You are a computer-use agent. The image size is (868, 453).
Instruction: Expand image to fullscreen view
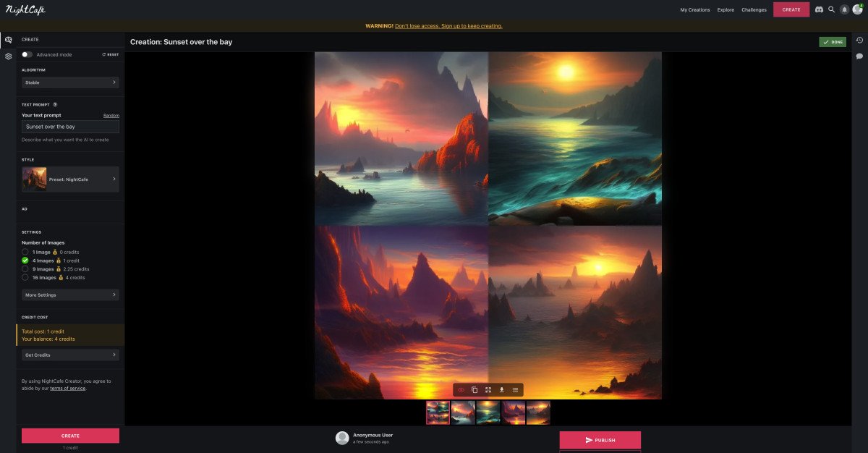tap(488, 390)
